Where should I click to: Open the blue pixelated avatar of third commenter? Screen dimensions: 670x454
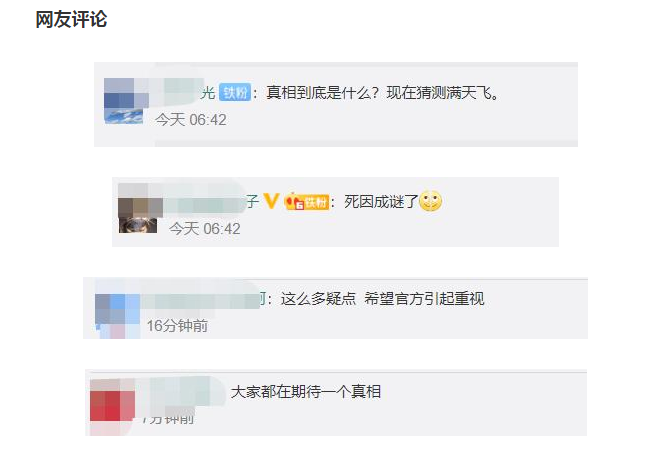[x=117, y=315]
